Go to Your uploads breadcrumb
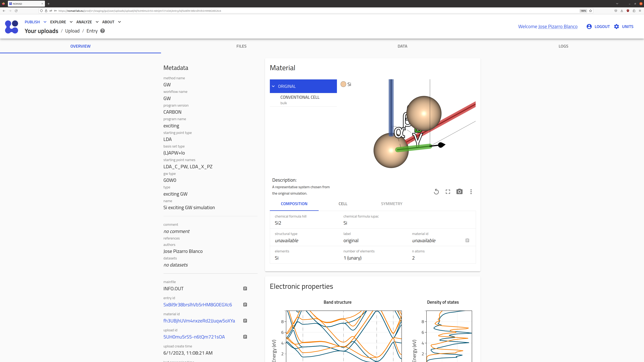This screenshot has height=362, width=644. [x=41, y=31]
